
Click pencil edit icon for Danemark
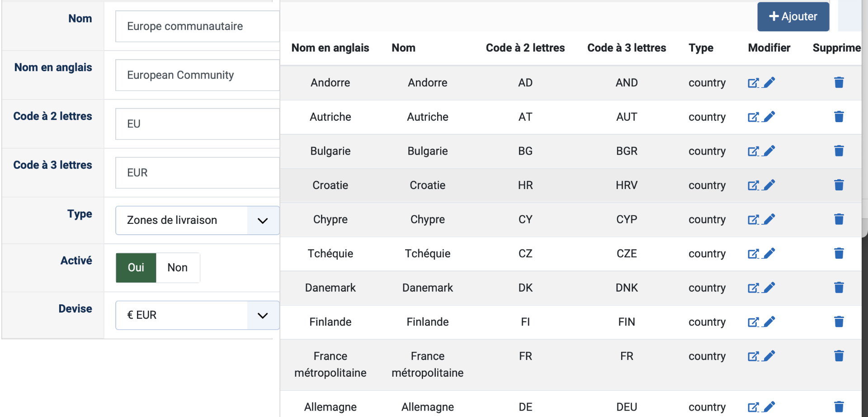click(769, 288)
